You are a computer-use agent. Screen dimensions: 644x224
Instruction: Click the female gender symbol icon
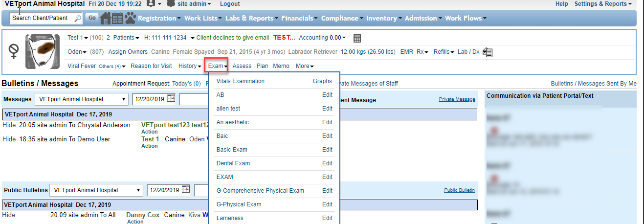14,51
